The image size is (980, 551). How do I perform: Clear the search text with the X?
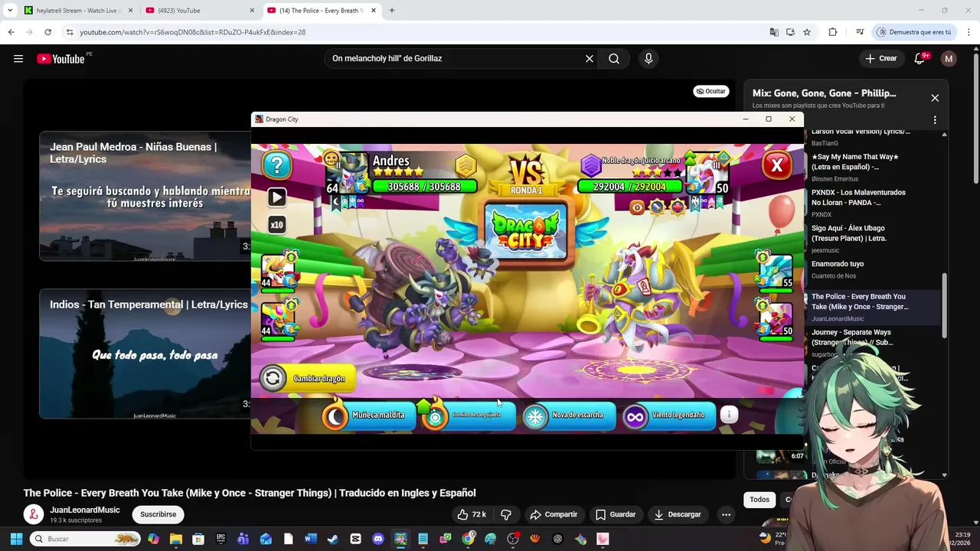[x=590, y=58]
